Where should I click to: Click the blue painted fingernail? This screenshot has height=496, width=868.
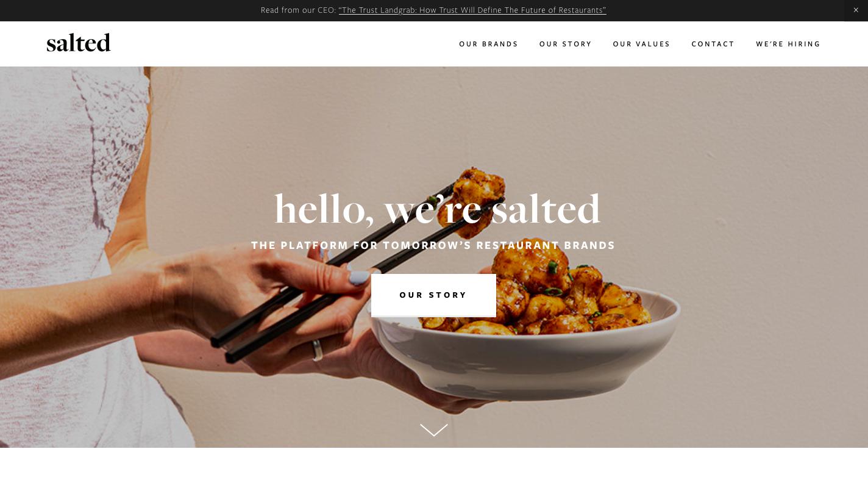[360, 278]
